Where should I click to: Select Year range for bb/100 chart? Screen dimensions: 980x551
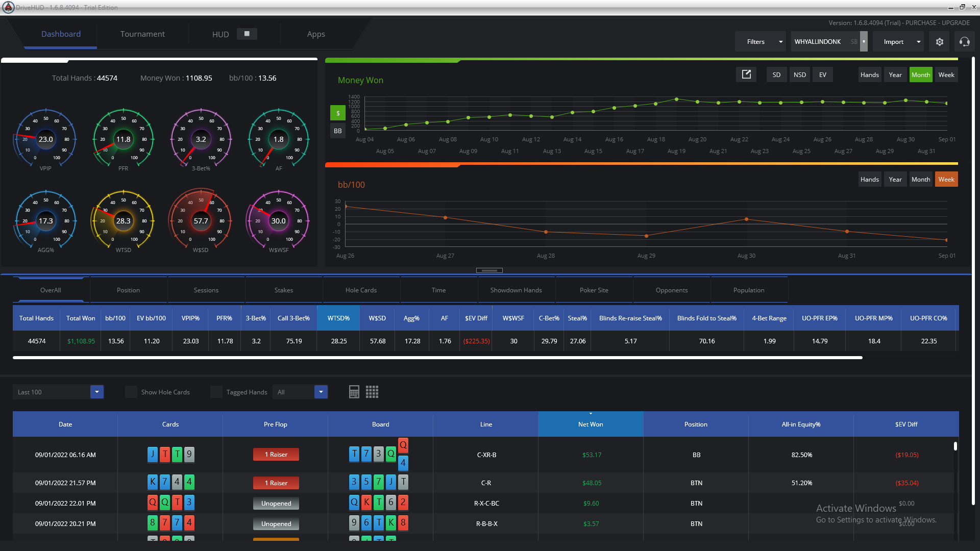pos(895,179)
